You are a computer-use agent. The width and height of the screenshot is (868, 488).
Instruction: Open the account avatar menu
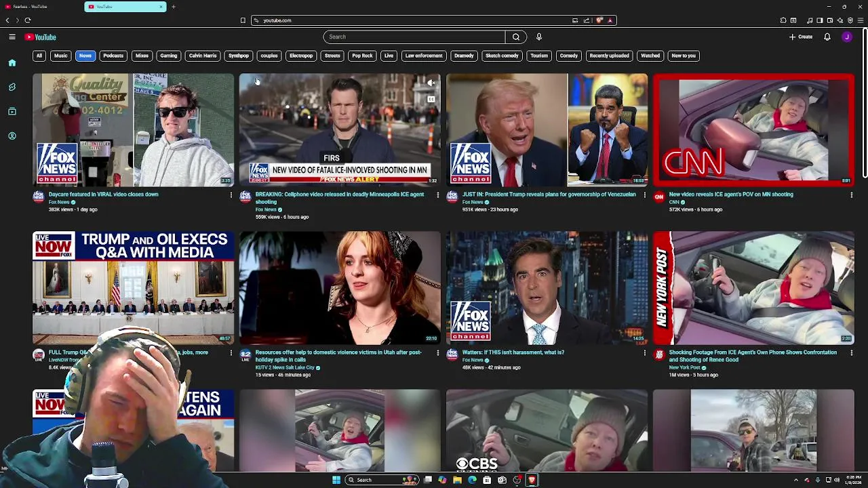point(847,37)
